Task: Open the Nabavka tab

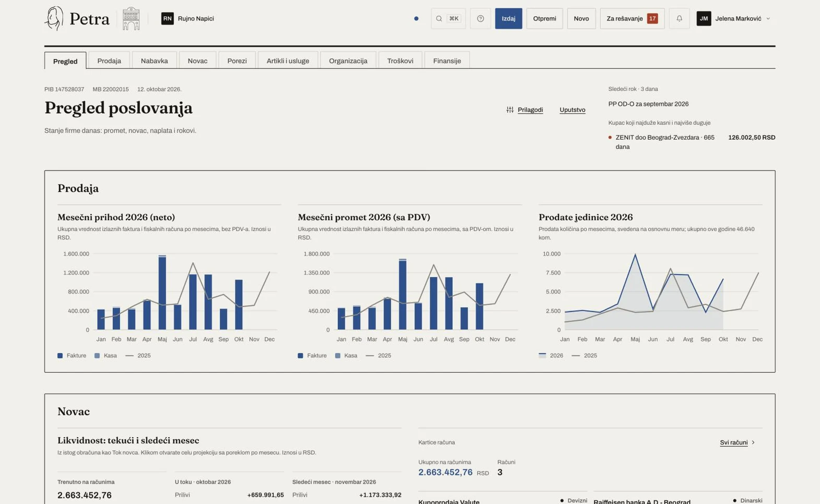Action: point(154,61)
